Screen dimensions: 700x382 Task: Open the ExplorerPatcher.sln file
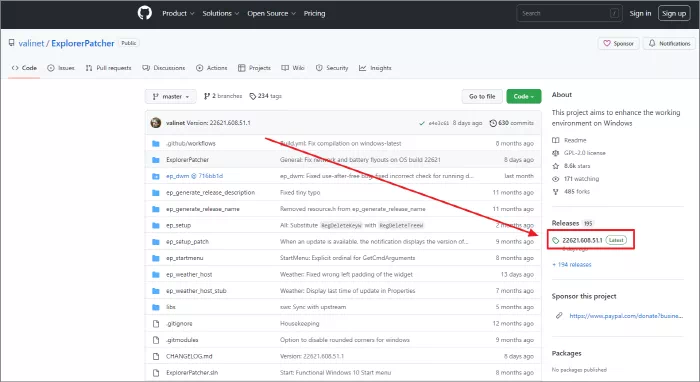coord(192,373)
